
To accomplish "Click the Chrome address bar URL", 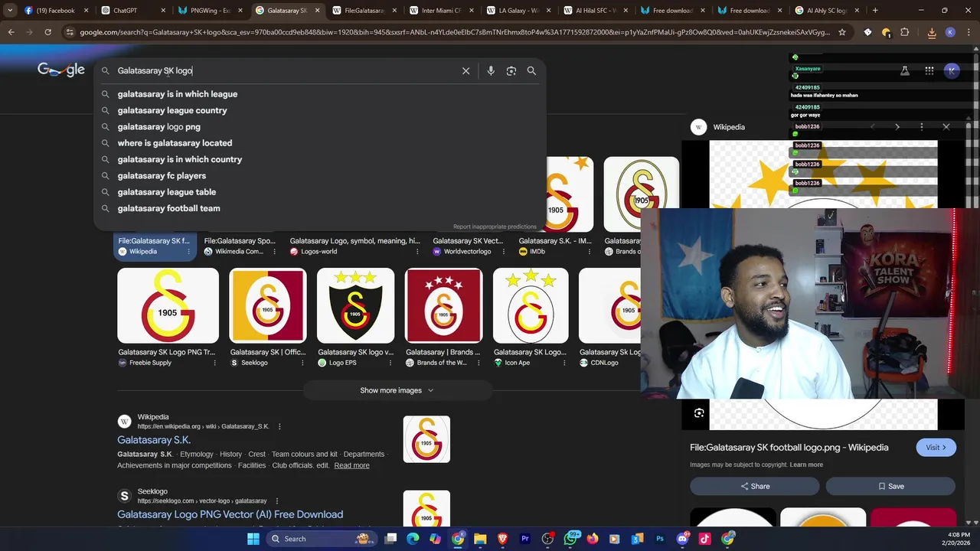I will [x=455, y=32].
